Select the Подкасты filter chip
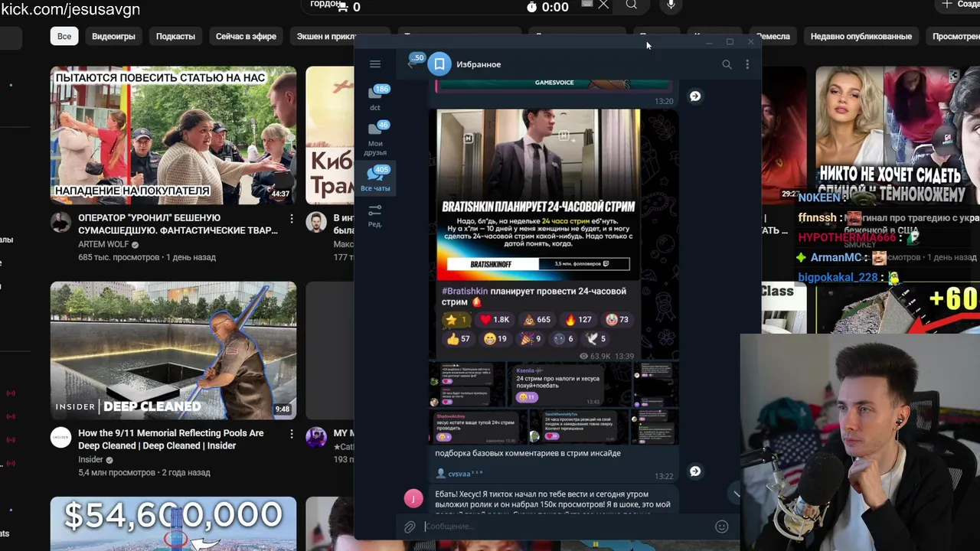This screenshot has height=551, width=980. click(x=175, y=36)
